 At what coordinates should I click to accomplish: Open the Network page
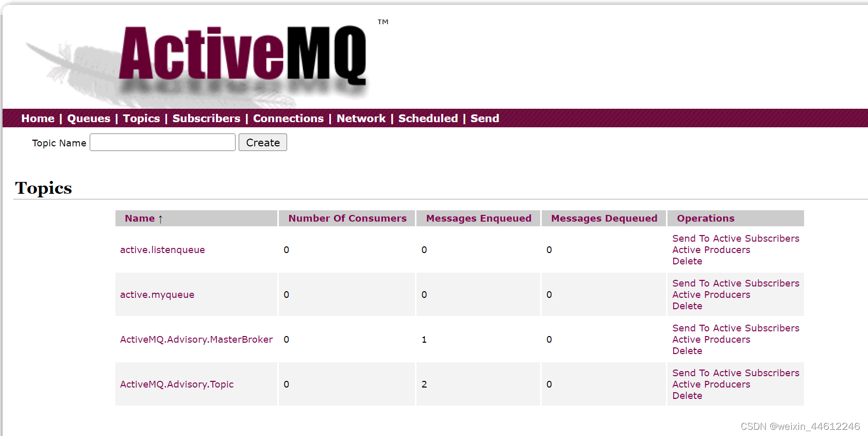pos(361,119)
